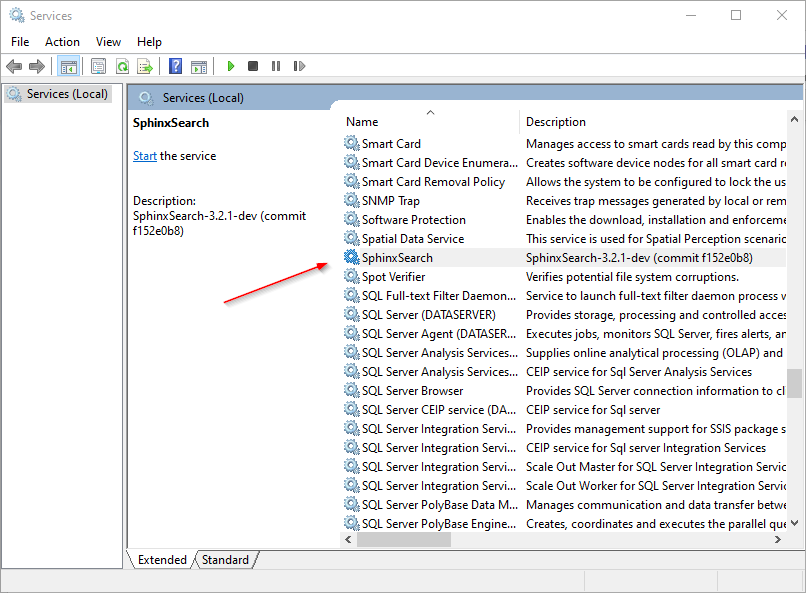806x593 pixels.
Task: Click 'Scale Out Worker' description cell
Action: click(x=656, y=486)
